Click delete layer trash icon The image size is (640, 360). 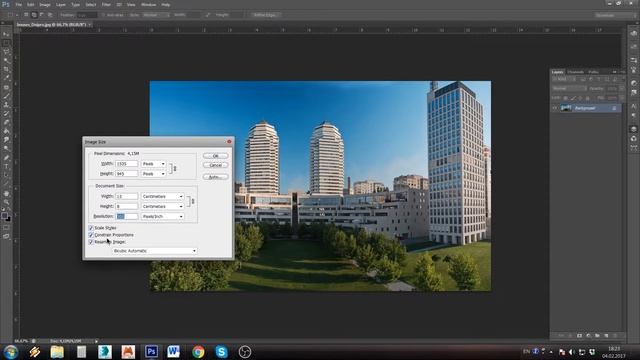(x=615, y=336)
